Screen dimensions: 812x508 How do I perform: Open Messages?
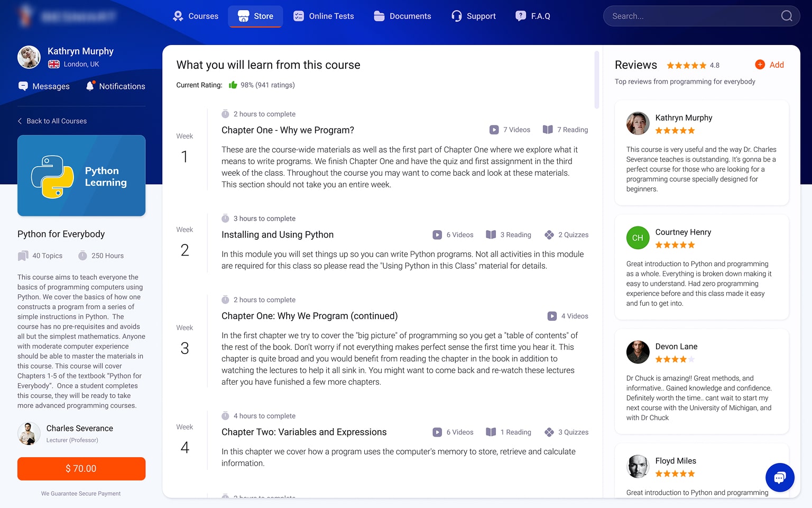pos(44,86)
